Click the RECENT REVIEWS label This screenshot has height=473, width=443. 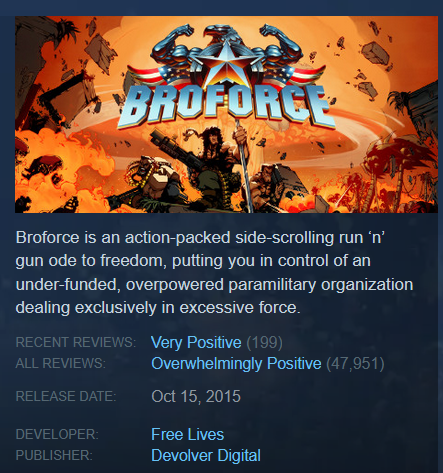tap(76, 342)
